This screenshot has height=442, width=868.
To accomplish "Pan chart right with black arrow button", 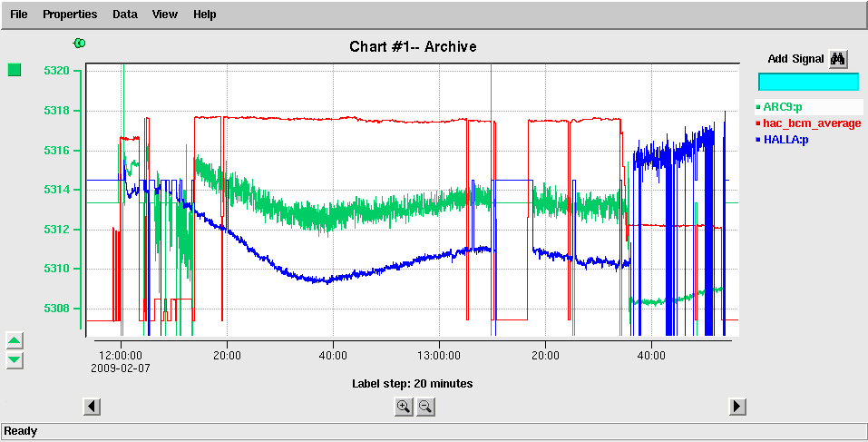I will click(x=736, y=407).
